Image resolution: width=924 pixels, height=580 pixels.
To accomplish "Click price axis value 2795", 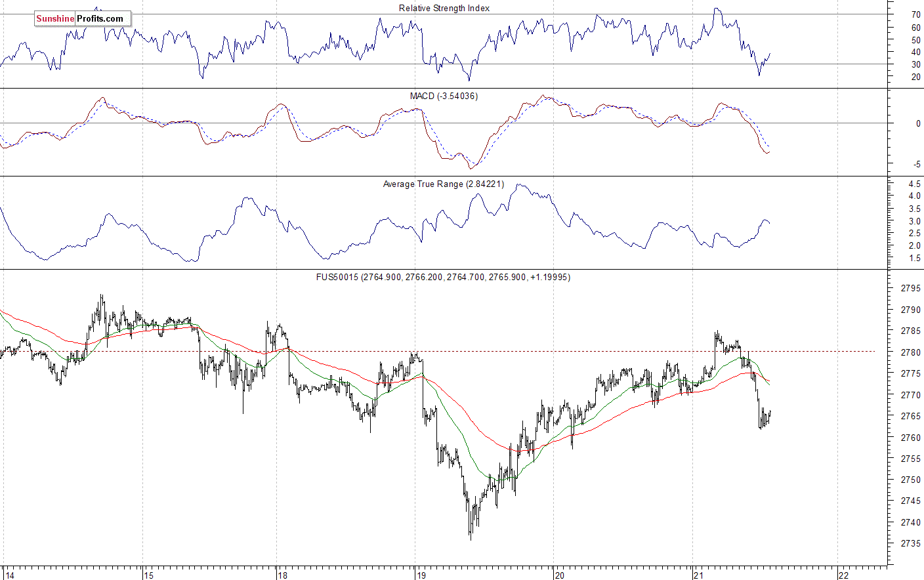I will click(x=911, y=289).
